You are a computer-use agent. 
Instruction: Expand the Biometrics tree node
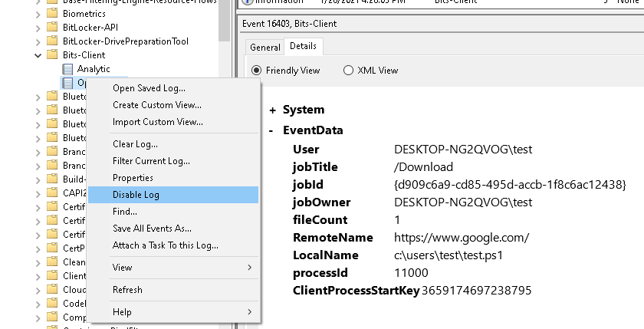click(38, 13)
